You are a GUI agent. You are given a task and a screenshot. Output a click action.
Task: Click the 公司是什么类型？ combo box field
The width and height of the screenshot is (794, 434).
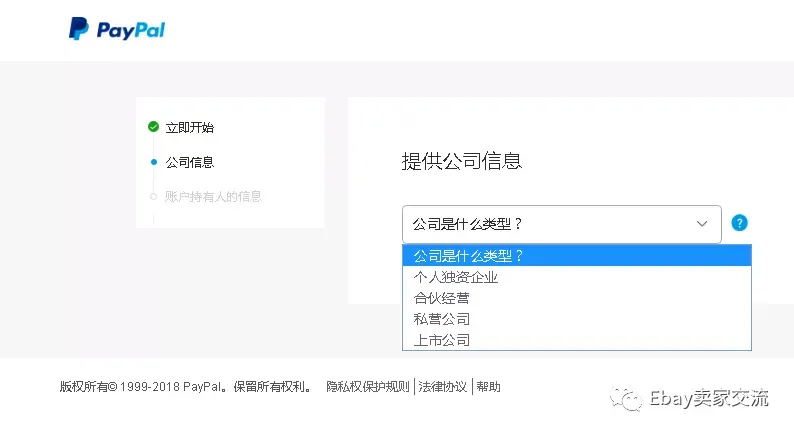point(562,224)
